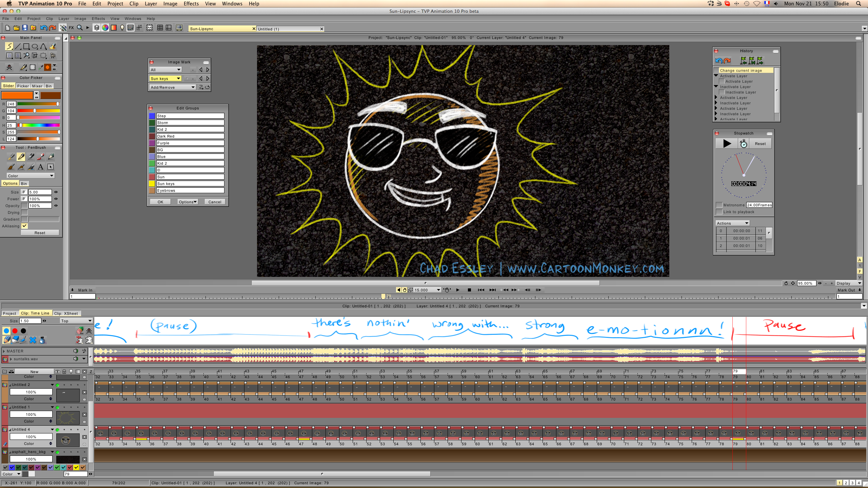
Task: Enable Link to playback checkbox
Action: coord(719,212)
